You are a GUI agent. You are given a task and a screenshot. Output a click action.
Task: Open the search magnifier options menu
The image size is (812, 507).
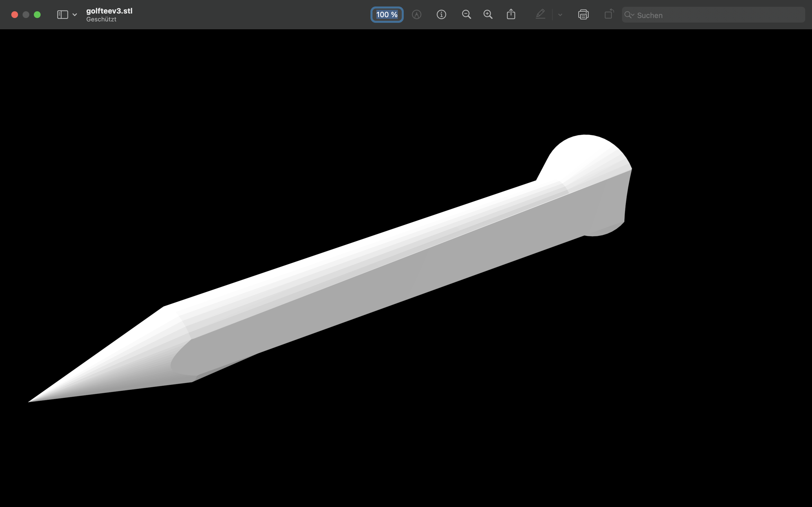(629, 15)
